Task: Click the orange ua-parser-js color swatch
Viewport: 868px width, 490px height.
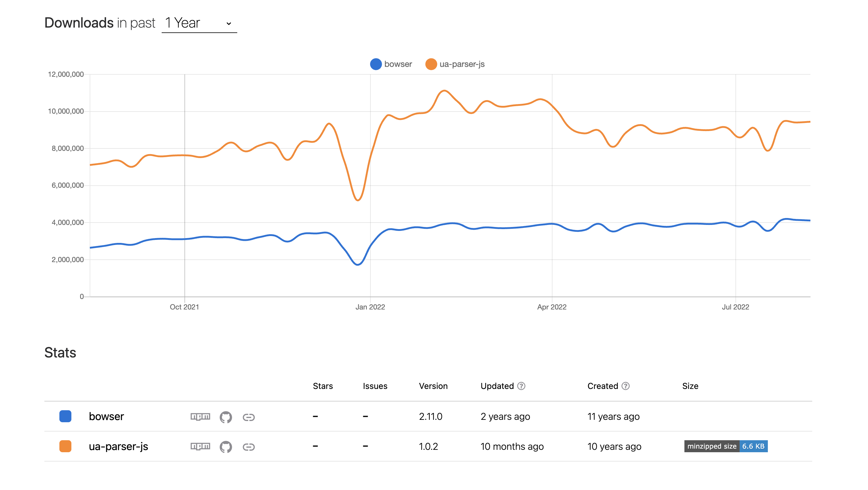Action: pyautogui.click(x=65, y=446)
